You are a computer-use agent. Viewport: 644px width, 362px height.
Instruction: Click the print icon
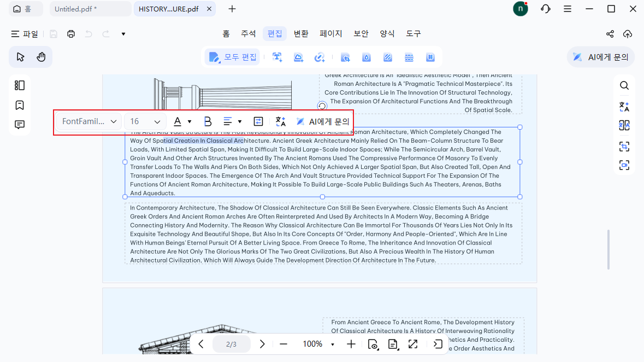[x=71, y=34]
